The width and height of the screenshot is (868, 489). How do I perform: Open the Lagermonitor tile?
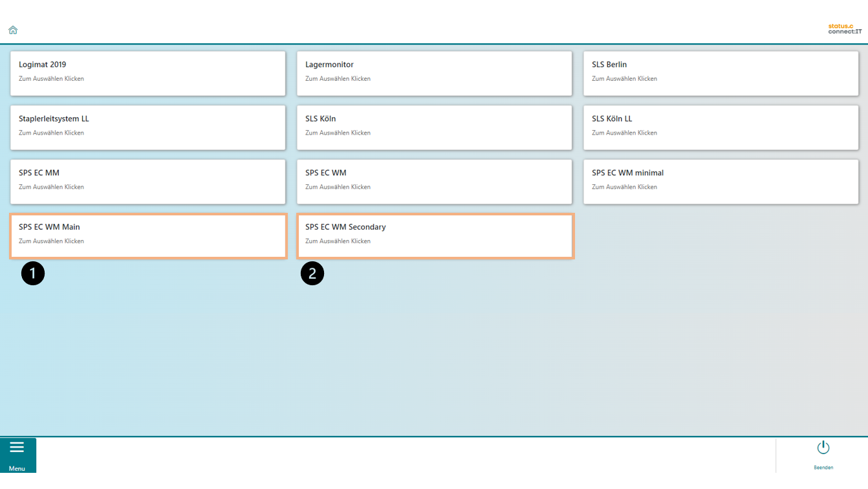coord(434,73)
